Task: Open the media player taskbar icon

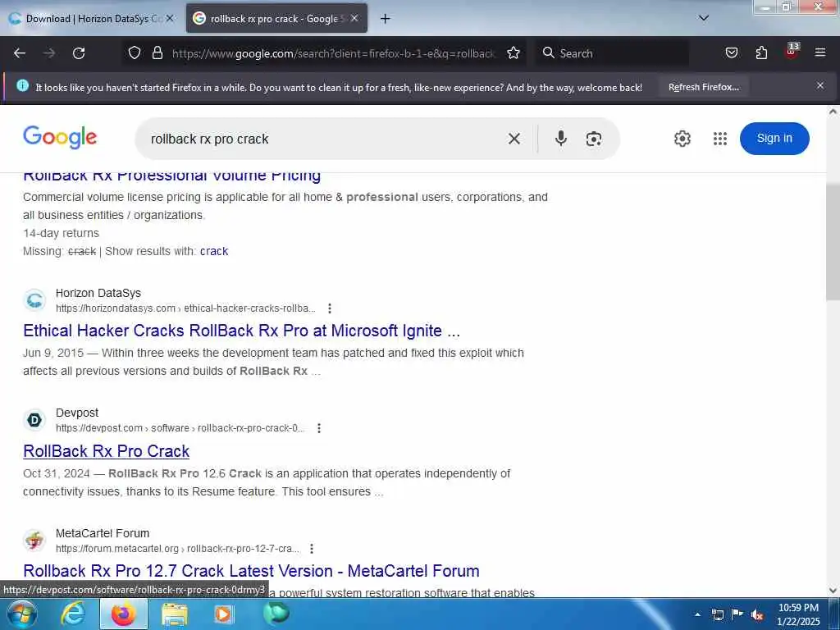Action: (223, 614)
